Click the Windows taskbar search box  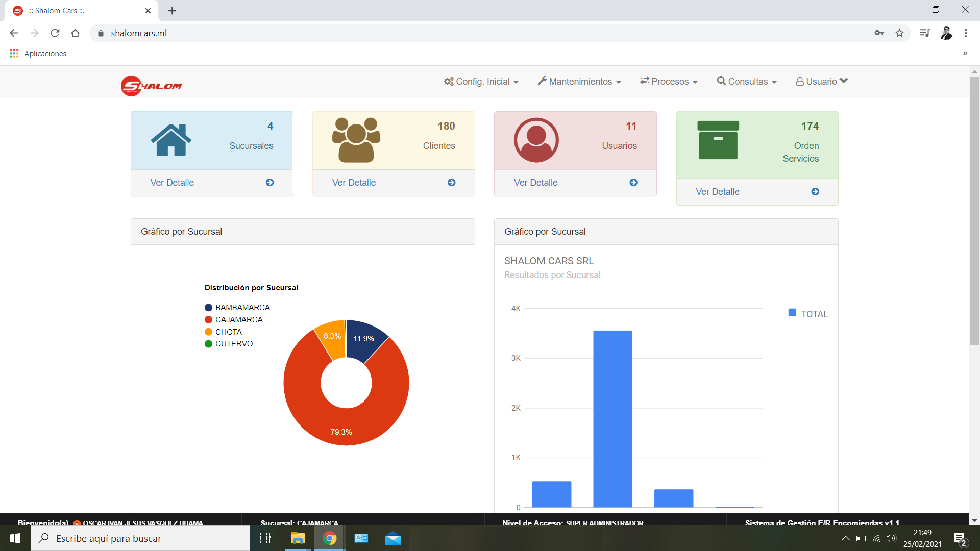(x=140, y=538)
